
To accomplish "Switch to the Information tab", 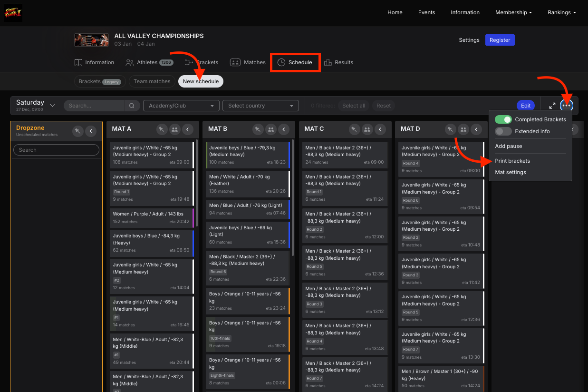I will 94,62.
